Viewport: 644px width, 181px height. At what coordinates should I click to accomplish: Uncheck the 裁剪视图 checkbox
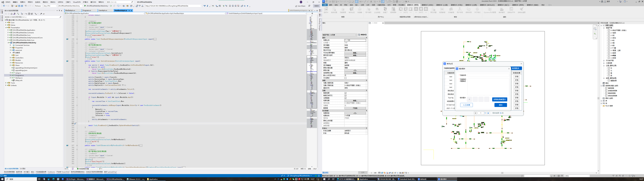[346, 93]
